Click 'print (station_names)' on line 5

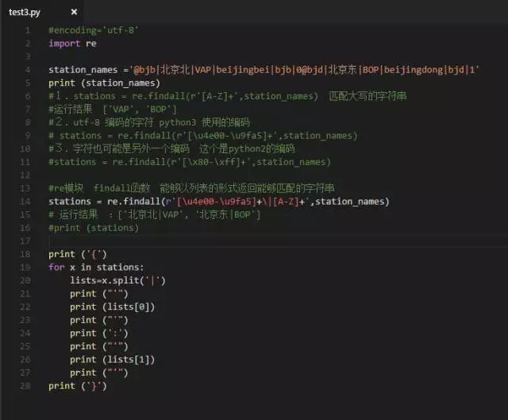pos(104,83)
